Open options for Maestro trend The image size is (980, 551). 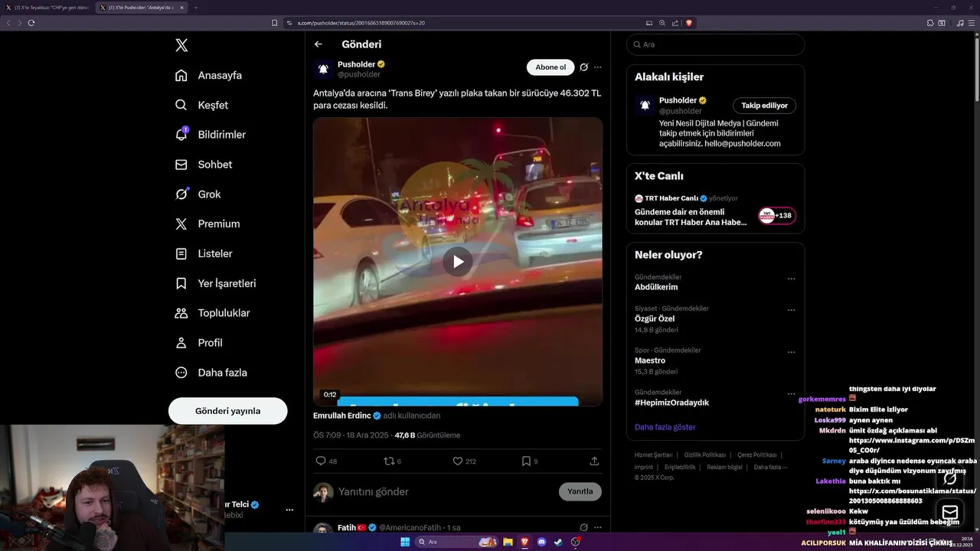coord(791,353)
